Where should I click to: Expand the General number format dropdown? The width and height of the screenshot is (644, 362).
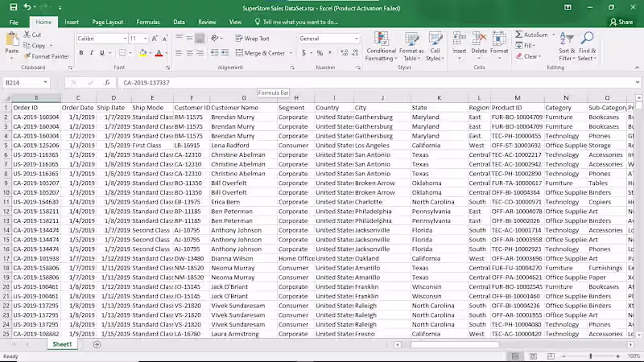pos(356,39)
